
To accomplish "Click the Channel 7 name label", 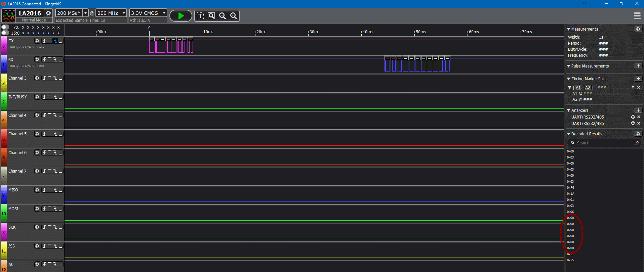I will (x=17, y=171).
